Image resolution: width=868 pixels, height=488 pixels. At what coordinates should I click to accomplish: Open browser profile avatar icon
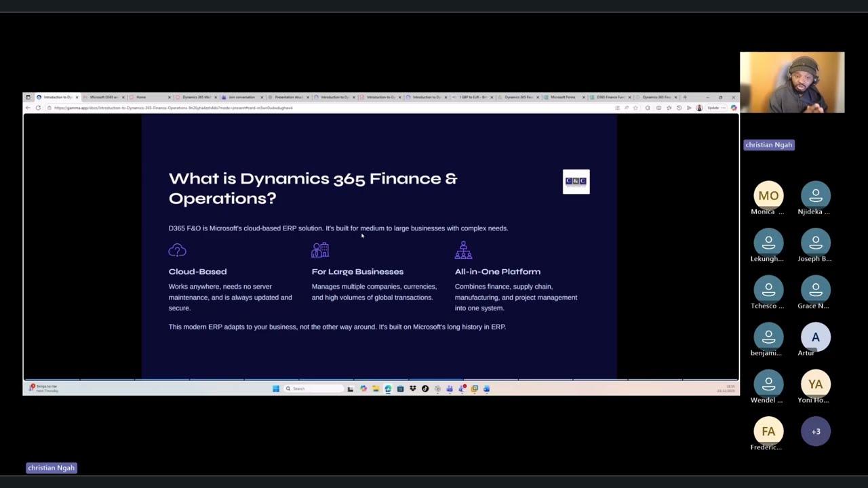[699, 108]
